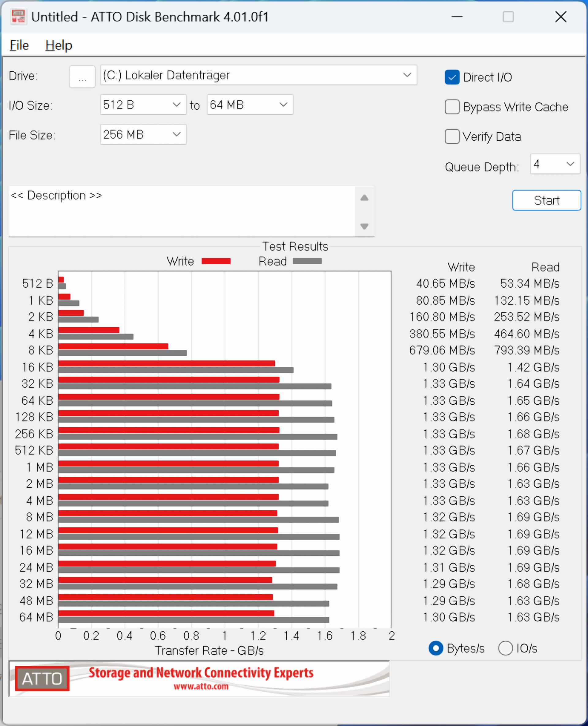Screen dimensions: 588x726
Task: Click the red write bar for 1 KB
Action: [64, 297]
